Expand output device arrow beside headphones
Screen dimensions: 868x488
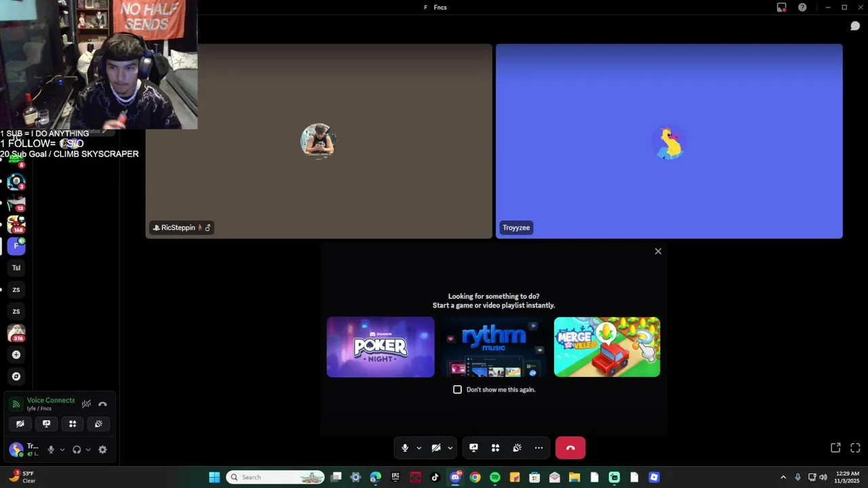(x=87, y=449)
